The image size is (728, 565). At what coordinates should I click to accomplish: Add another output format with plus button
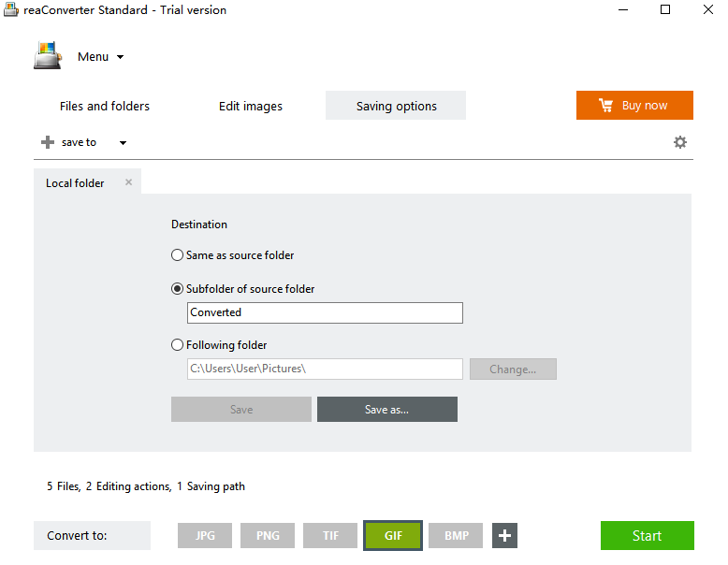click(x=504, y=535)
